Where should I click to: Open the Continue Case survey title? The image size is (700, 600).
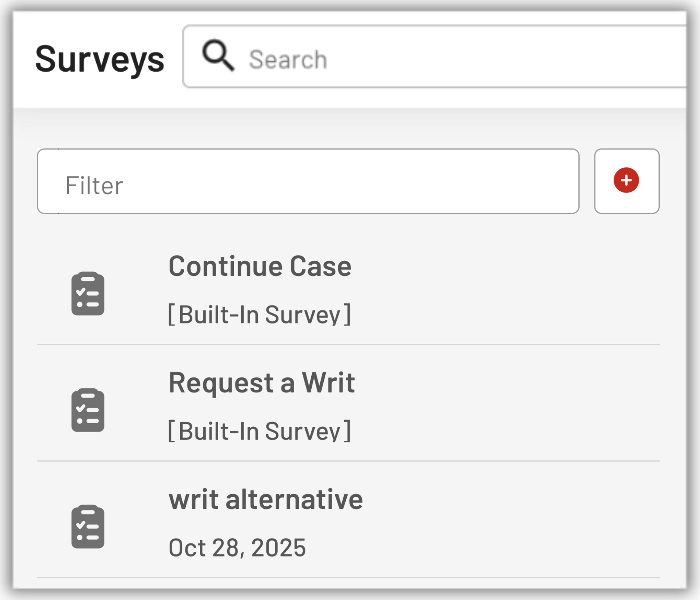(260, 266)
